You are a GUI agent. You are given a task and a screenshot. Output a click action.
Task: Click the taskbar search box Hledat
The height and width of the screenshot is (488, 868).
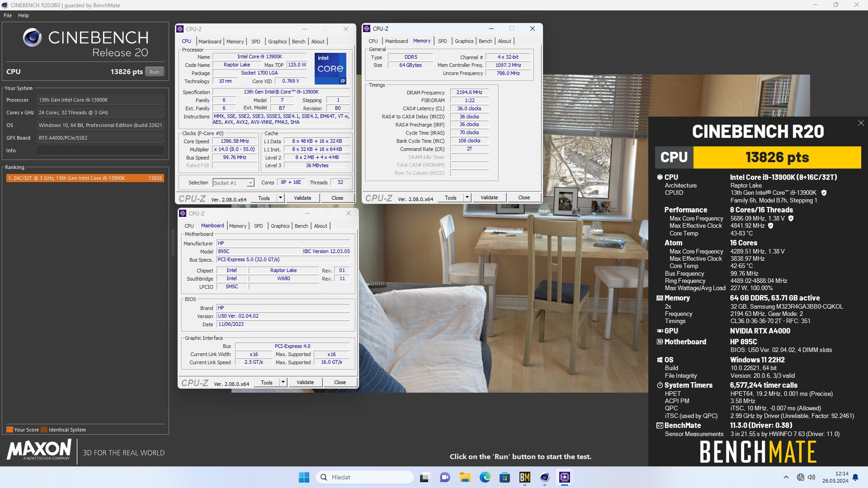(x=365, y=477)
